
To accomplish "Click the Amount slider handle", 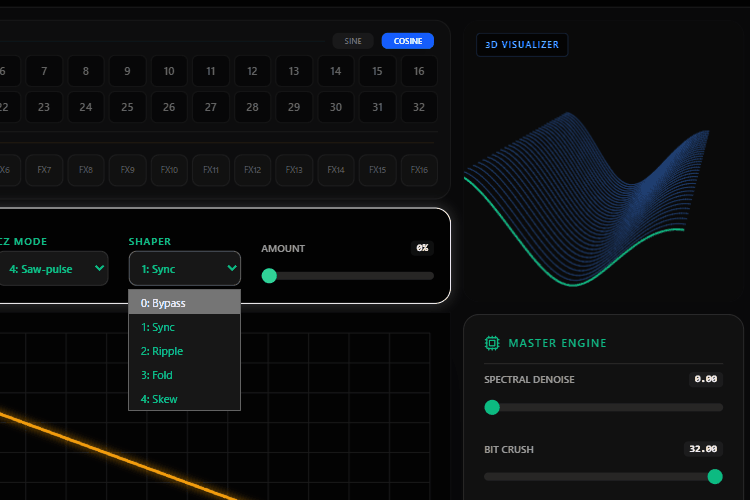I will click(x=269, y=276).
